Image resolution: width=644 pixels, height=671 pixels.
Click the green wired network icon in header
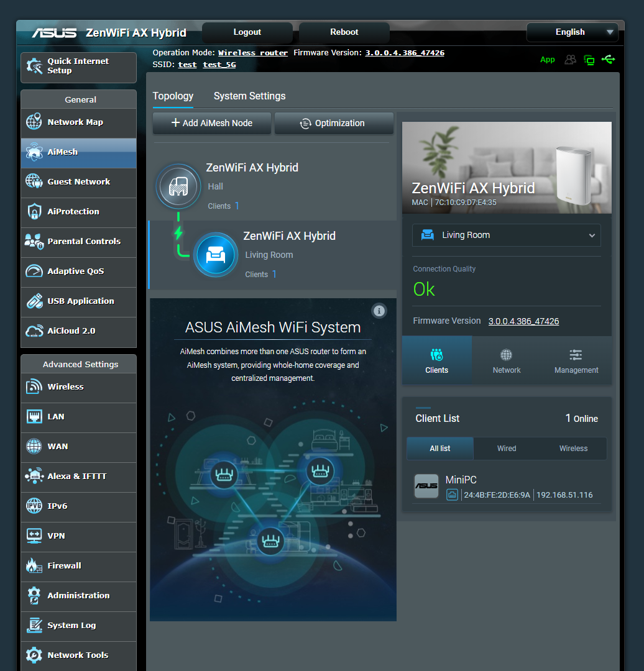click(x=589, y=59)
